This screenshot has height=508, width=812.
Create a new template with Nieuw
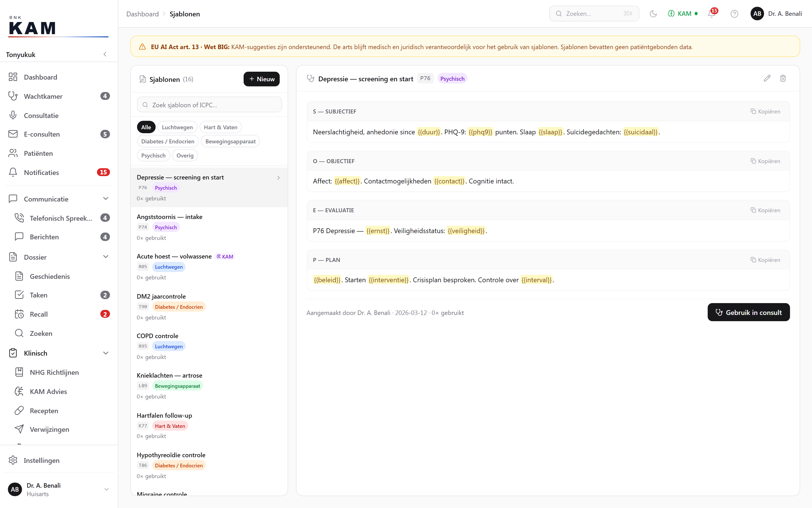point(261,79)
